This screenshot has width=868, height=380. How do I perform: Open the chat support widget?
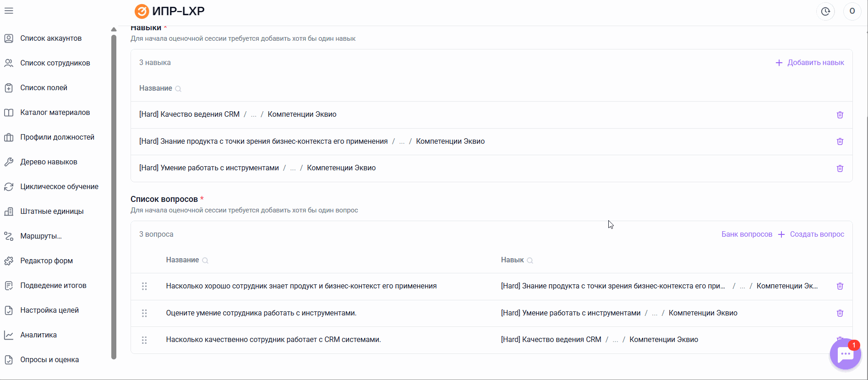[845, 354]
